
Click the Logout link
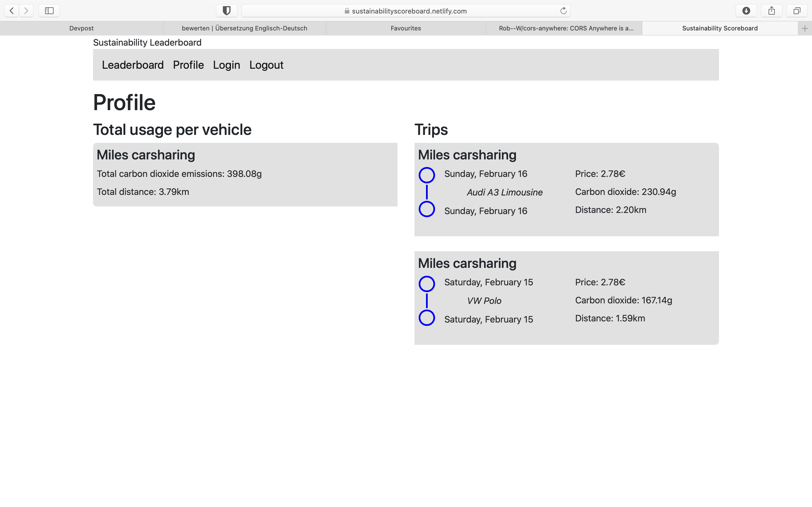266,65
